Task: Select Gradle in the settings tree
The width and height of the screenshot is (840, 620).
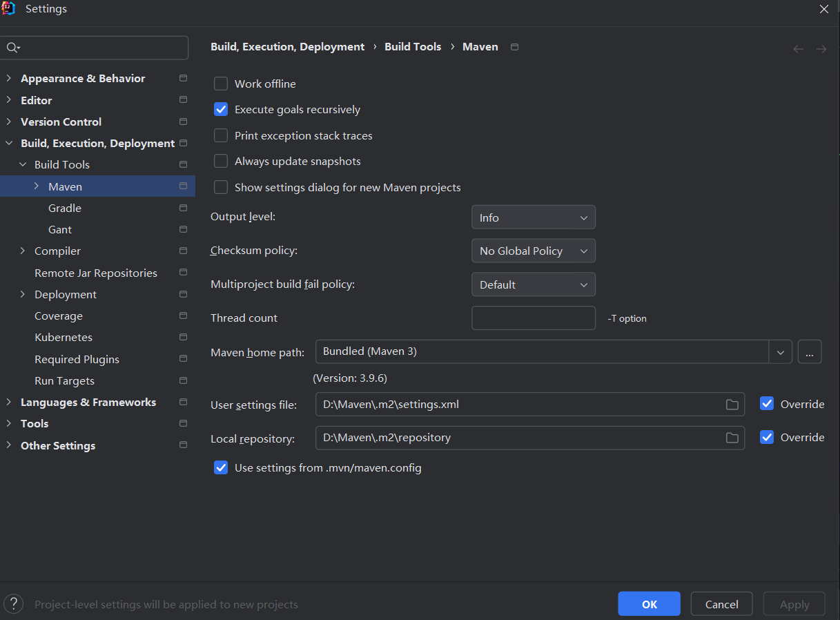Action: click(65, 208)
